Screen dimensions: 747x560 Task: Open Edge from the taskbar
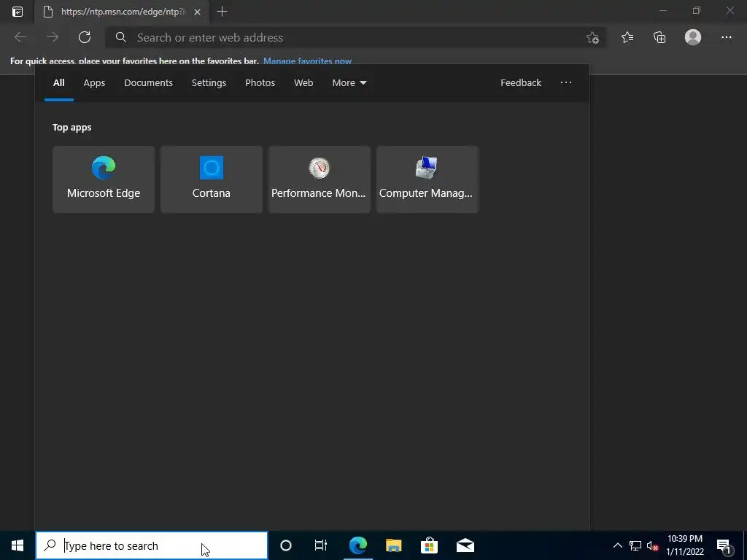coord(357,545)
